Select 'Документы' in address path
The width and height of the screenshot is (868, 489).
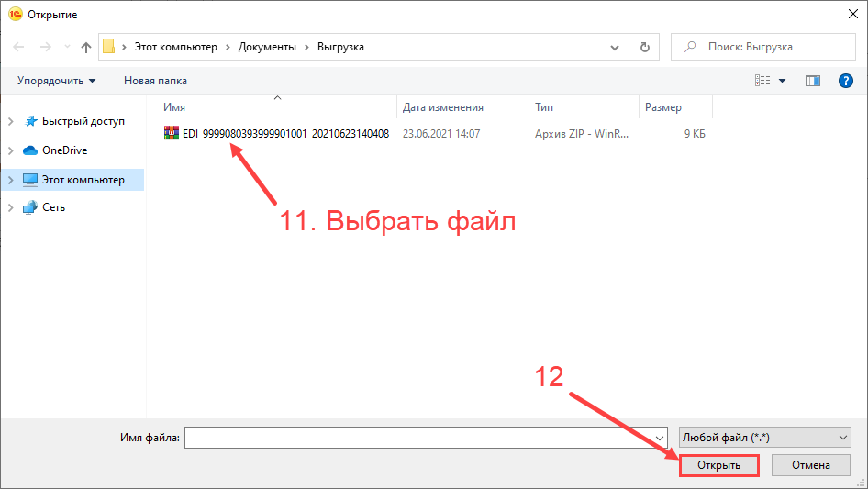(x=267, y=47)
